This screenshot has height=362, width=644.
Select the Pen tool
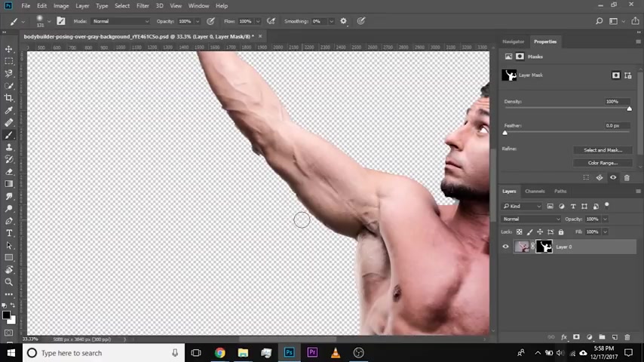8,221
